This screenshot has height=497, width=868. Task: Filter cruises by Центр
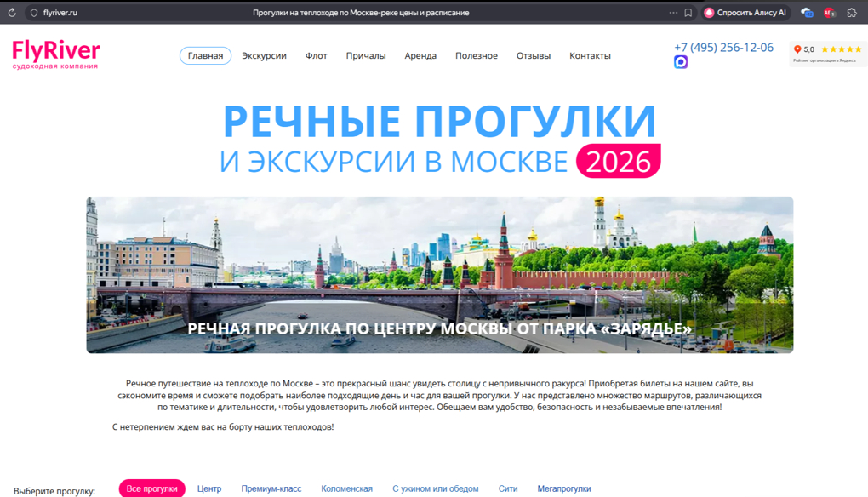pyautogui.click(x=209, y=488)
